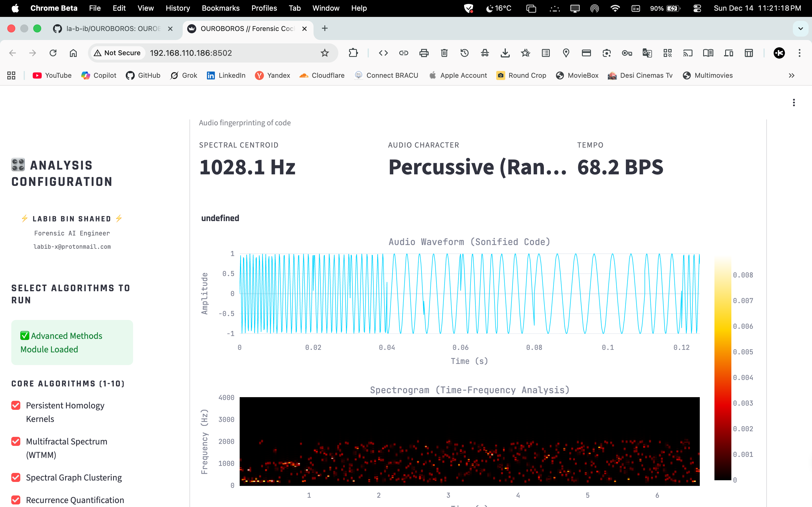Image resolution: width=812 pixels, height=507 pixels.
Task: Uncheck Persistent Homology Kernels
Action: (16, 405)
